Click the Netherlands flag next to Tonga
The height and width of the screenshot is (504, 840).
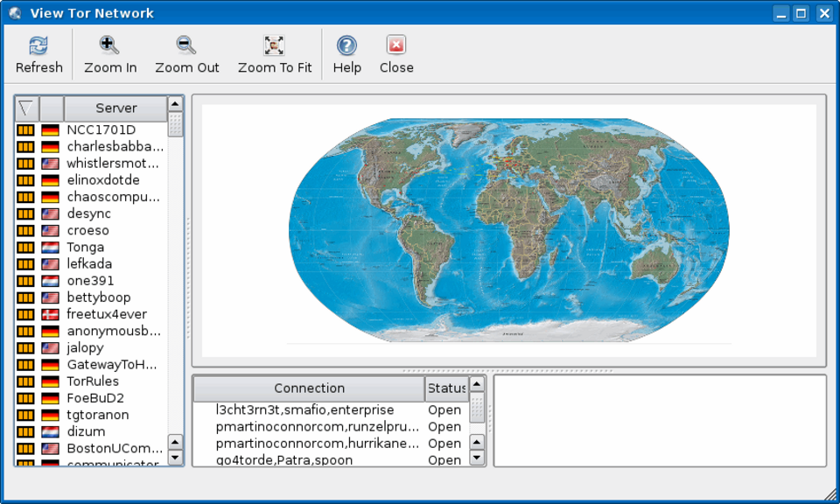[50, 248]
